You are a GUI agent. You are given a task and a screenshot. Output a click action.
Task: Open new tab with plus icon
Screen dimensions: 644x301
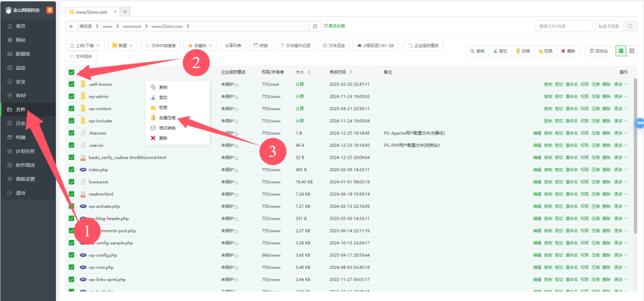click(x=125, y=11)
